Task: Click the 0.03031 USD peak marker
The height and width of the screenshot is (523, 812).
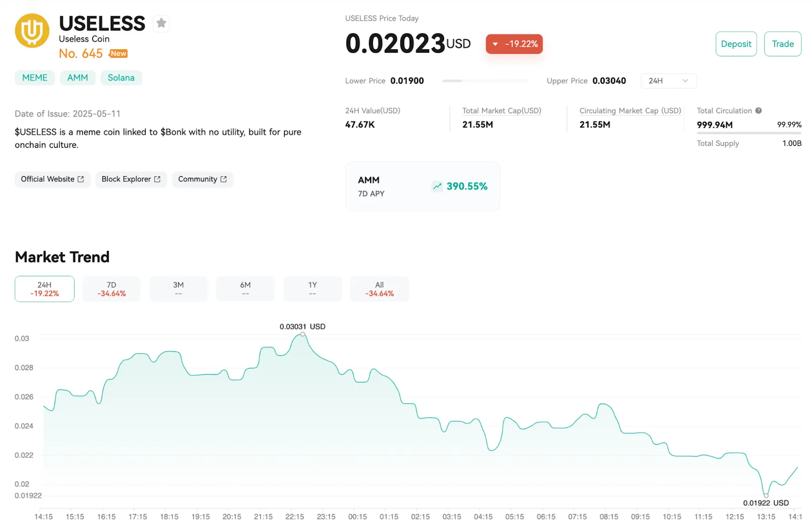Action: (x=303, y=334)
